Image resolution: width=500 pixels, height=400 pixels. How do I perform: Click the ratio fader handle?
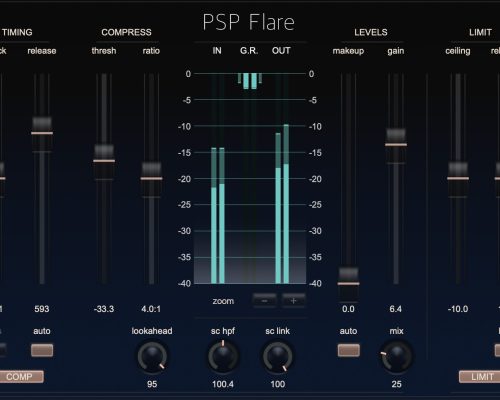151,179
